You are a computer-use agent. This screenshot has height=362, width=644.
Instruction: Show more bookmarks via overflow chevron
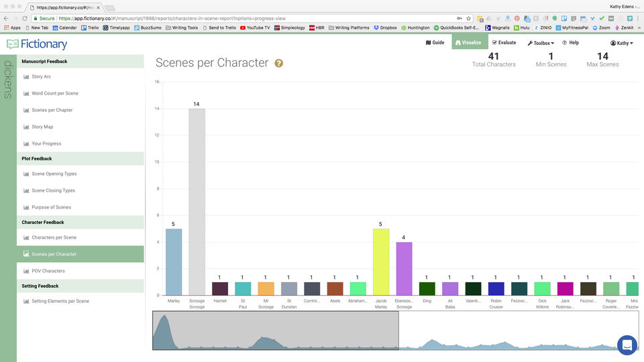pyautogui.click(x=639, y=27)
